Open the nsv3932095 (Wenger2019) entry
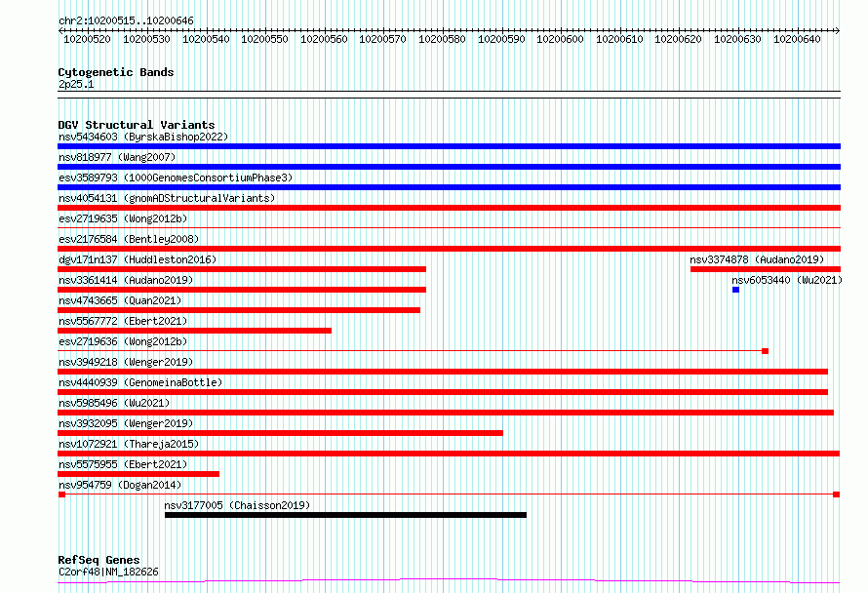 click(x=126, y=423)
